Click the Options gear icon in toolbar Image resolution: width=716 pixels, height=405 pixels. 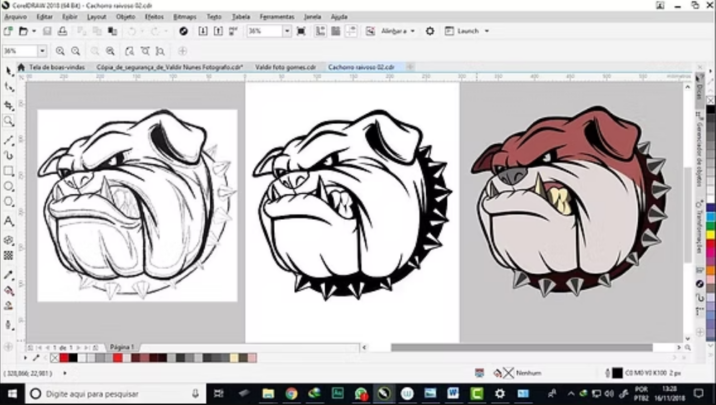430,31
